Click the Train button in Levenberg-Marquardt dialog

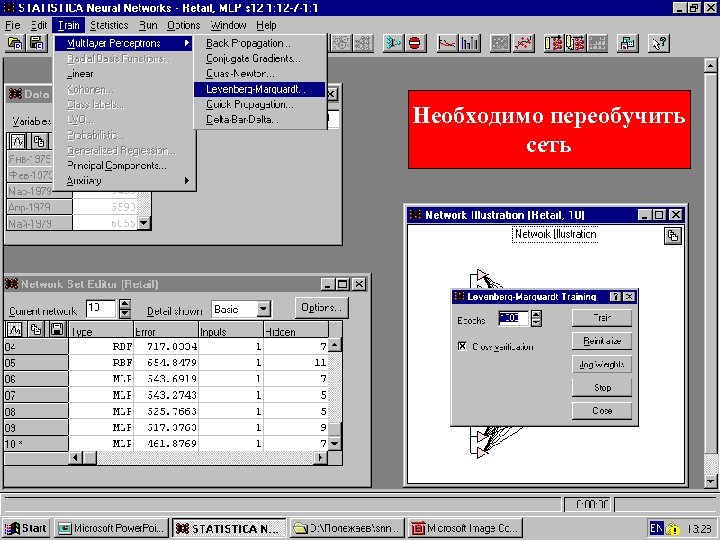coord(602,318)
